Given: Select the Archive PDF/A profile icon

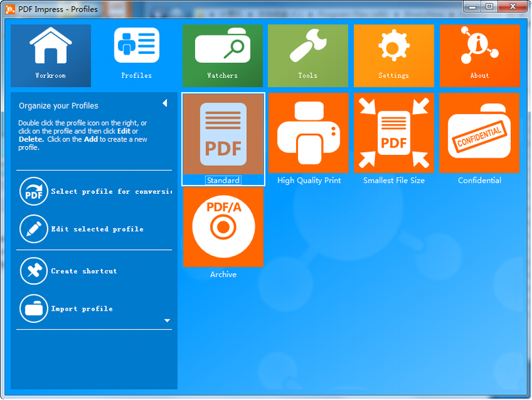Looking at the screenshot, I should click(223, 227).
